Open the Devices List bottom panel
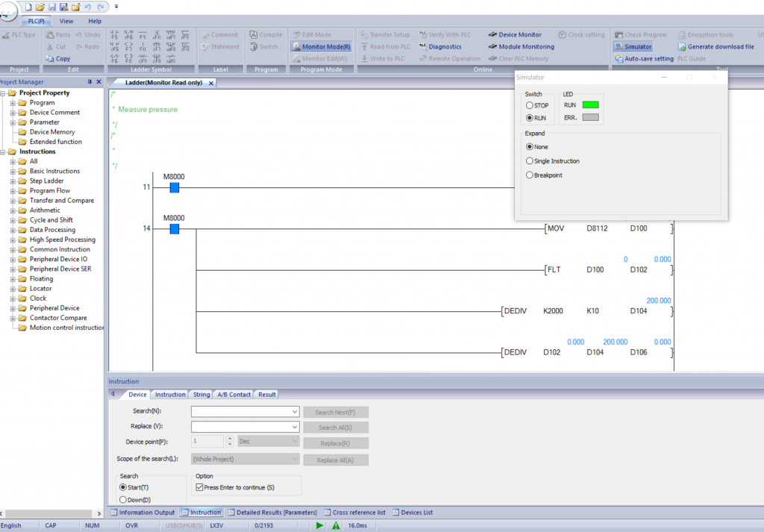This screenshot has height=532, width=764. [422, 513]
